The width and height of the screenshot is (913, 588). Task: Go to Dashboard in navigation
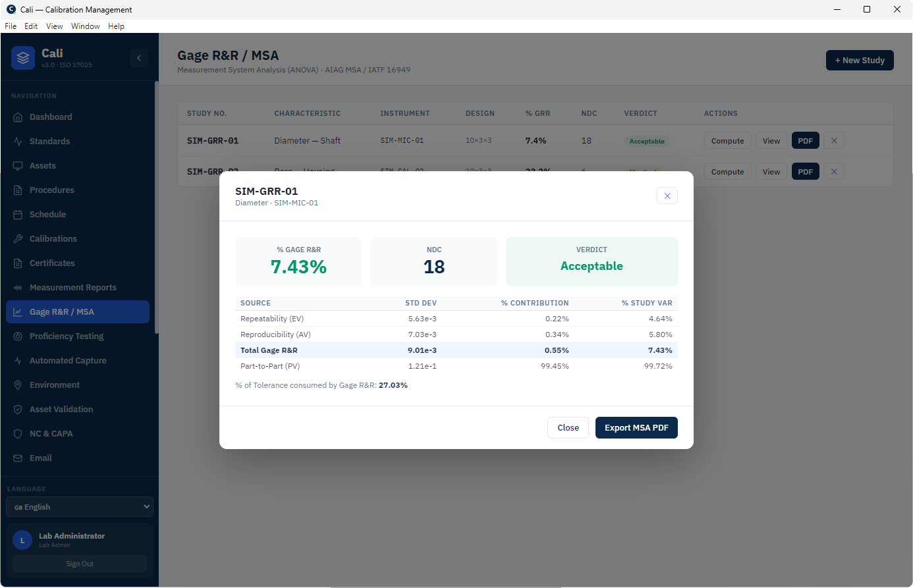pos(78,117)
